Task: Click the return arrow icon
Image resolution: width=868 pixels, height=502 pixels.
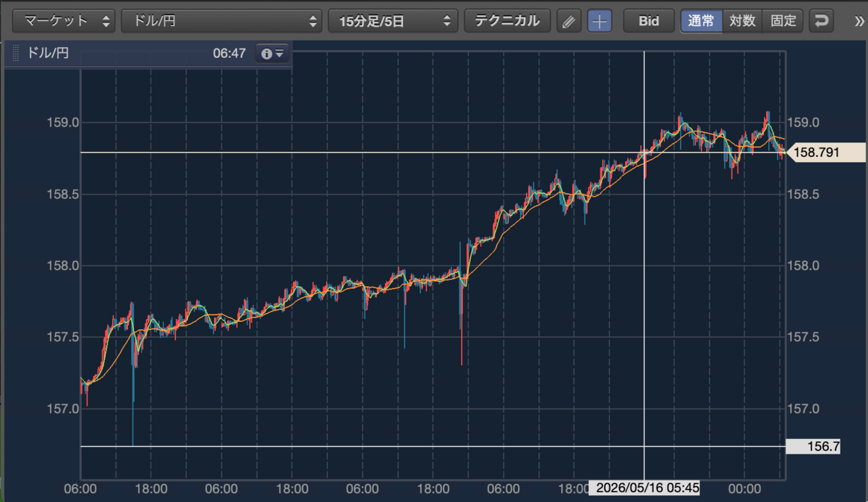Action: click(821, 21)
